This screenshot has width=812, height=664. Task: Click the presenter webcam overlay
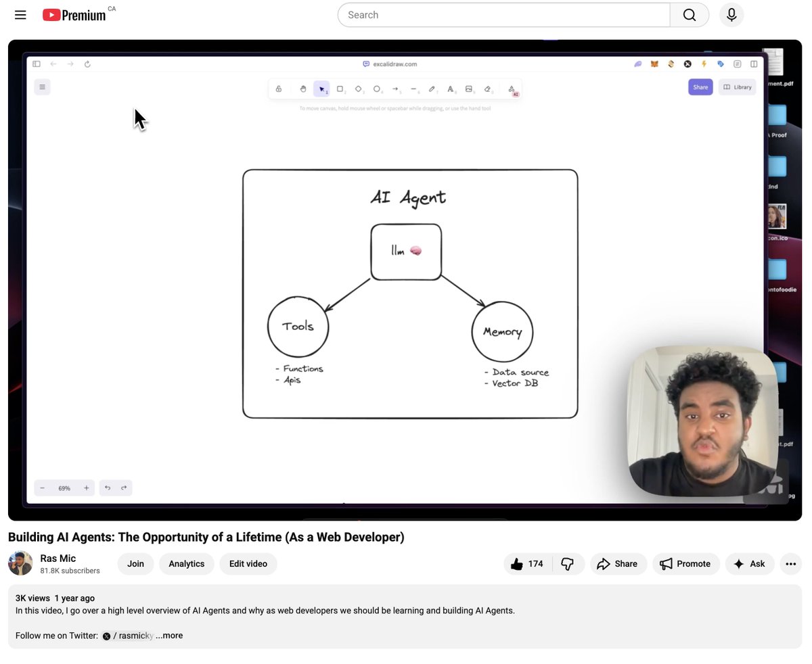click(x=702, y=421)
